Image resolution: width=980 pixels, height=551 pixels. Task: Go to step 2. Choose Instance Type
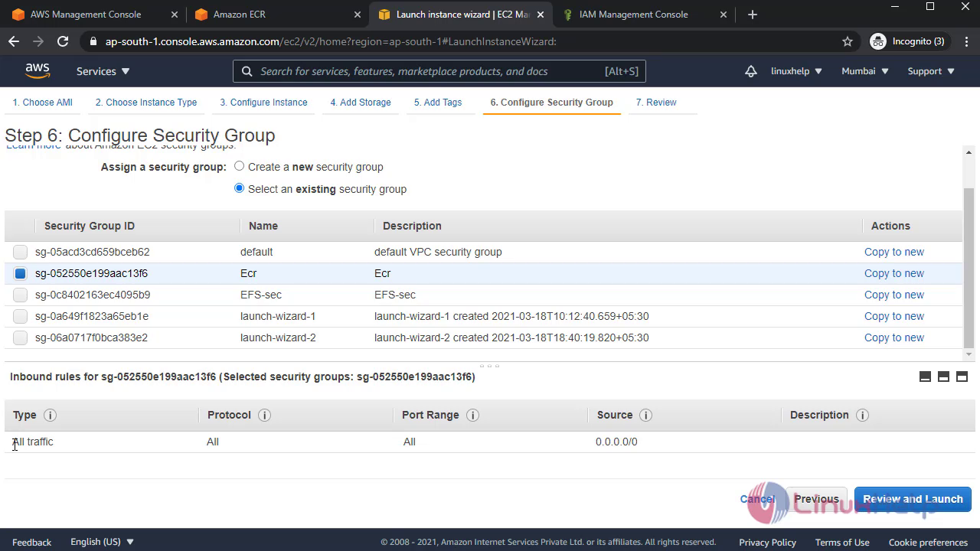146,103
